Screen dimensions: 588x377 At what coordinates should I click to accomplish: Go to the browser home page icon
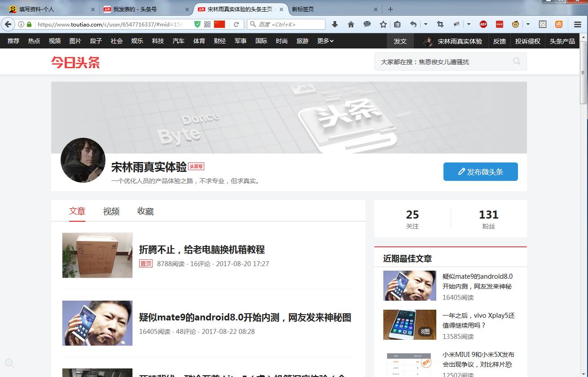click(351, 24)
